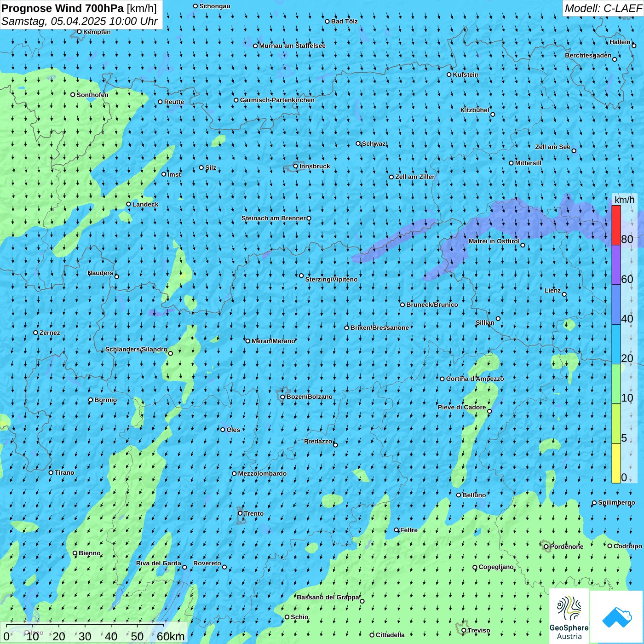
Task: Click the 'Meran/Merano' label
Action: (273, 341)
